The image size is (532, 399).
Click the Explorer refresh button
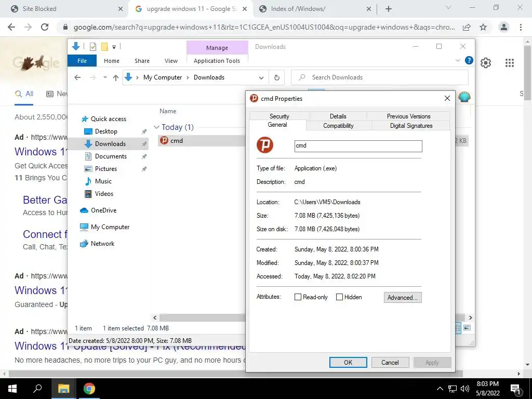coord(276,78)
